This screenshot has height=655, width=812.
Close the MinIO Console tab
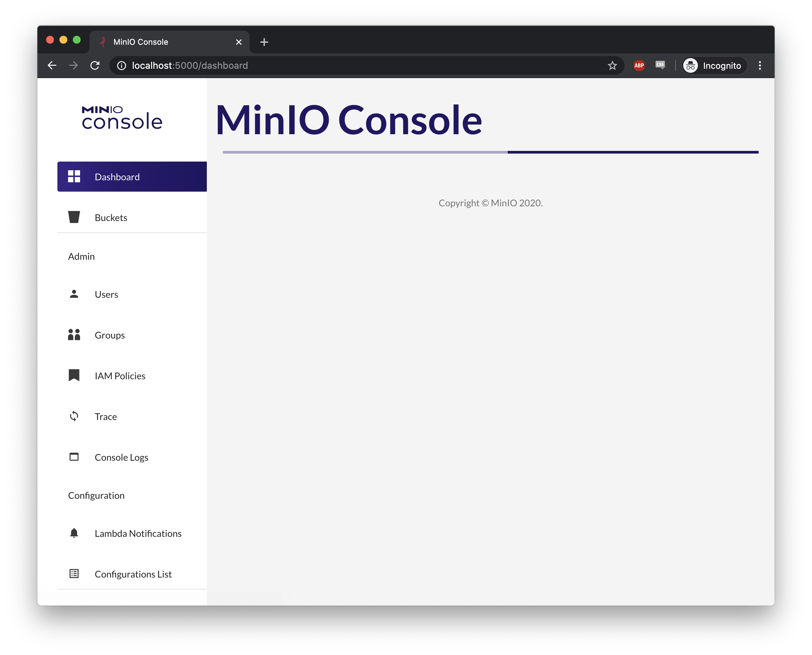(x=239, y=42)
